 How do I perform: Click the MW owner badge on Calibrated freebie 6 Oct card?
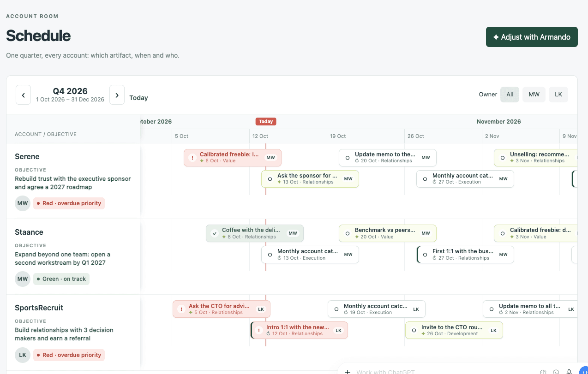point(270,158)
